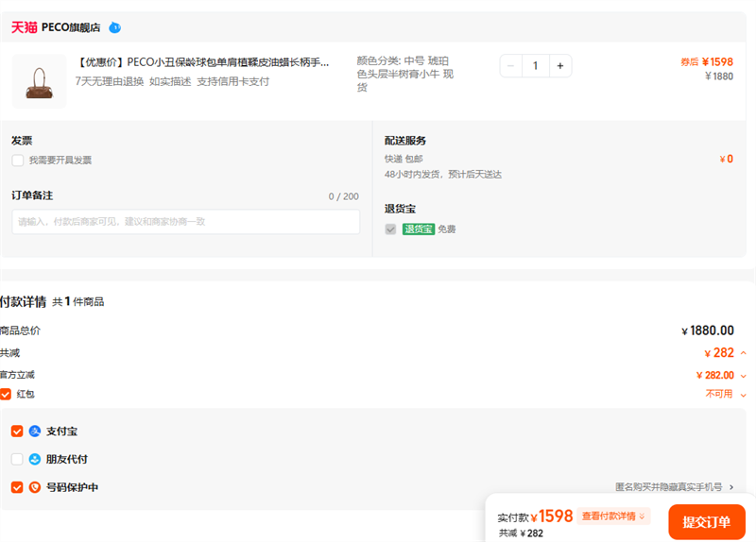This screenshot has width=756, height=542.
Task: Click the Alipay (支付宝) logo icon
Action: (35, 432)
